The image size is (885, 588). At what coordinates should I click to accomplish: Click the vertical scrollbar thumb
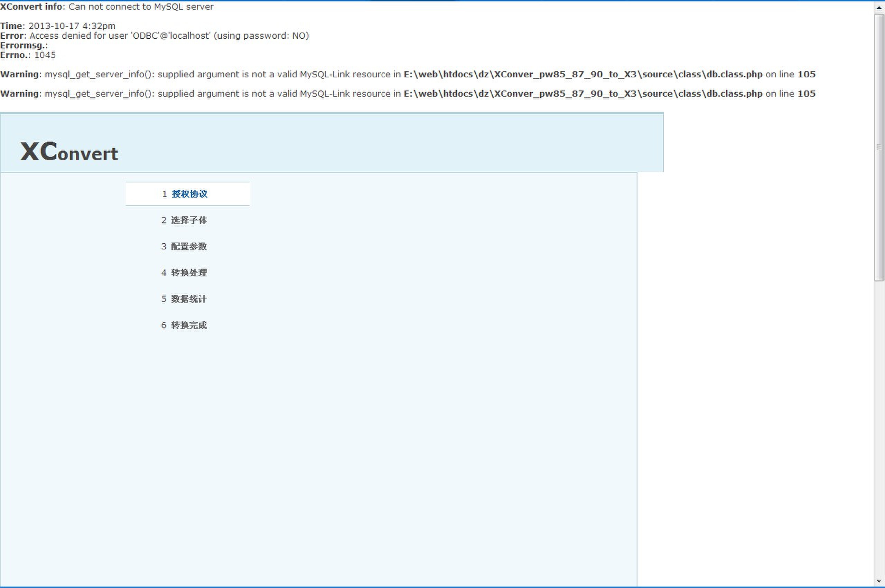click(x=879, y=148)
